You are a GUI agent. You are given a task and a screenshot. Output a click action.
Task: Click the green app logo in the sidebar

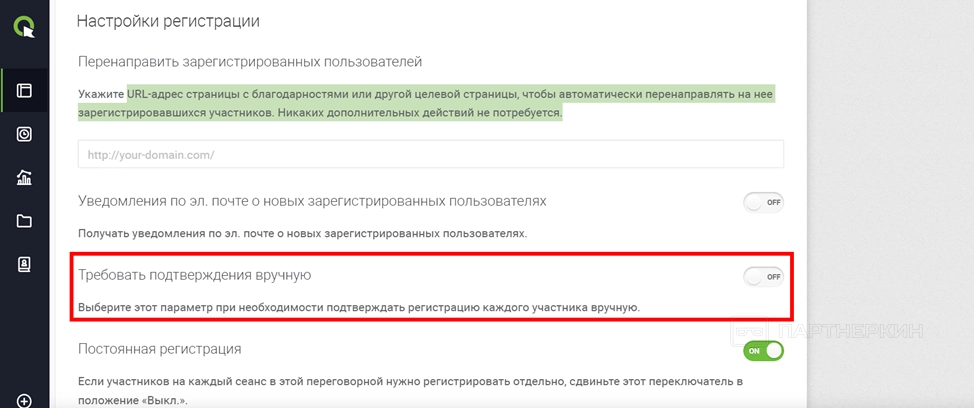pos(24,26)
